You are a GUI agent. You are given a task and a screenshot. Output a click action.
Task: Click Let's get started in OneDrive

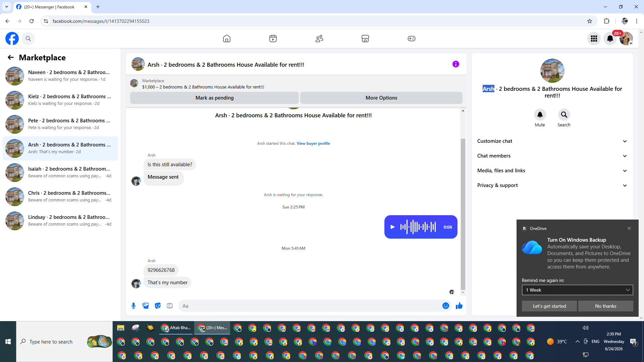click(x=549, y=306)
